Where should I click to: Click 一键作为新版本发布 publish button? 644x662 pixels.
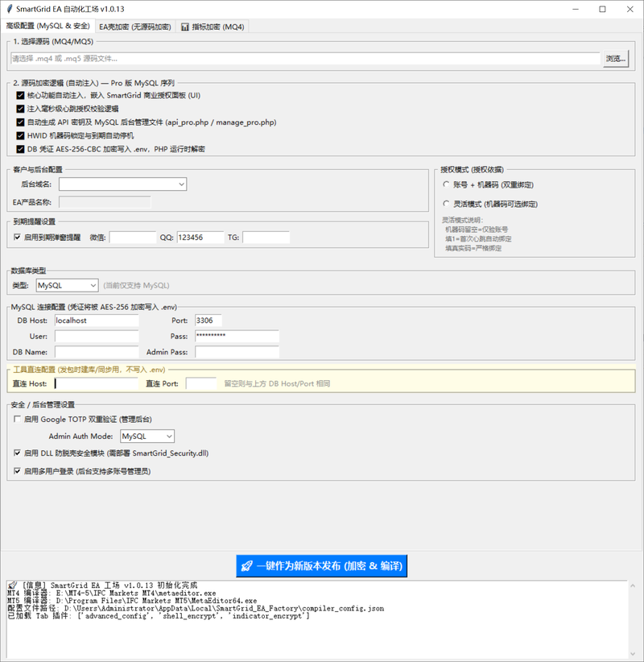pos(321,566)
